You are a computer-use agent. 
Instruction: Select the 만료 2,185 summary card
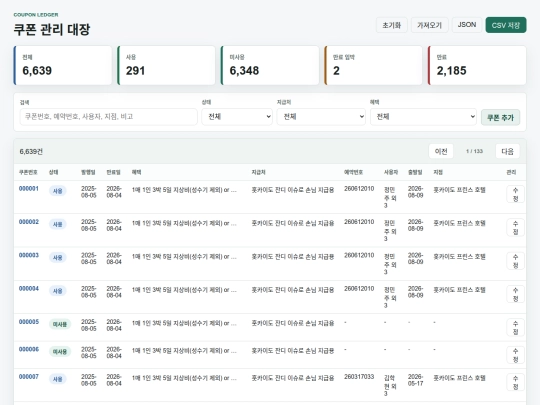coord(477,65)
